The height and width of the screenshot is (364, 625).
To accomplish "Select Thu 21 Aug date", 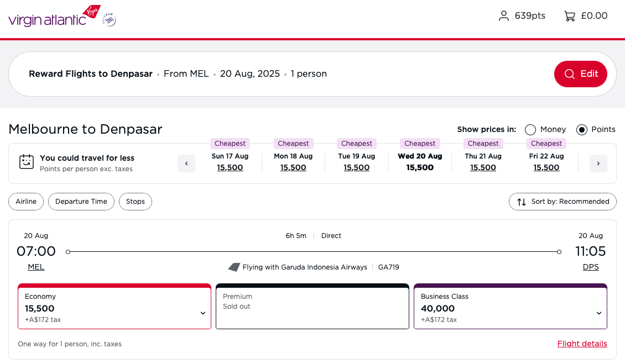I will pyautogui.click(x=483, y=162).
